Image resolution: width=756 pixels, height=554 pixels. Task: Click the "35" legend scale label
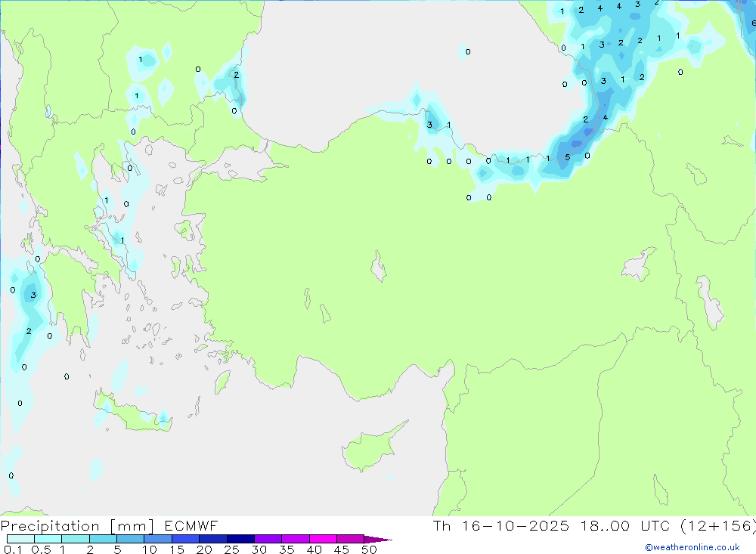(x=287, y=549)
